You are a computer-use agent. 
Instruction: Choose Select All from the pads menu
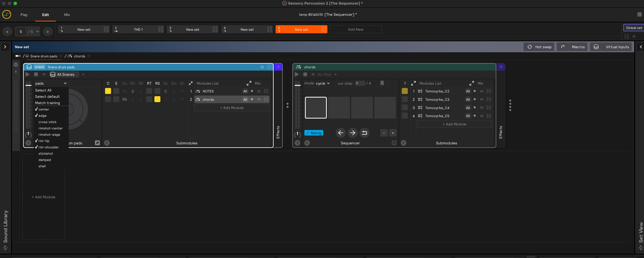43,90
